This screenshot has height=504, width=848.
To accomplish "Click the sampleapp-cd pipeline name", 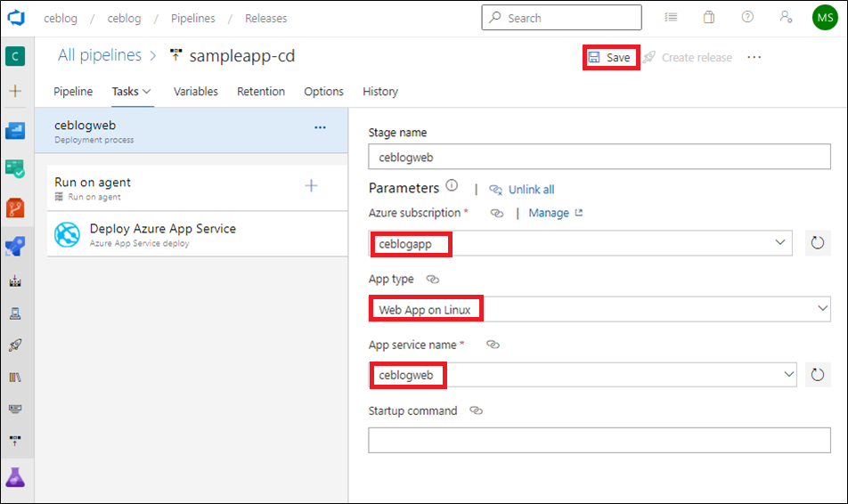I will (x=241, y=56).
